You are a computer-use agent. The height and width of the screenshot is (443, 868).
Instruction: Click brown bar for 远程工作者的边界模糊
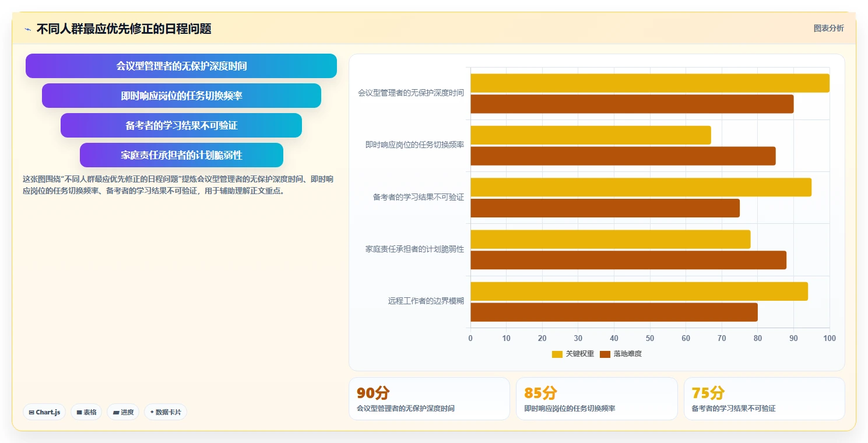click(614, 312)
